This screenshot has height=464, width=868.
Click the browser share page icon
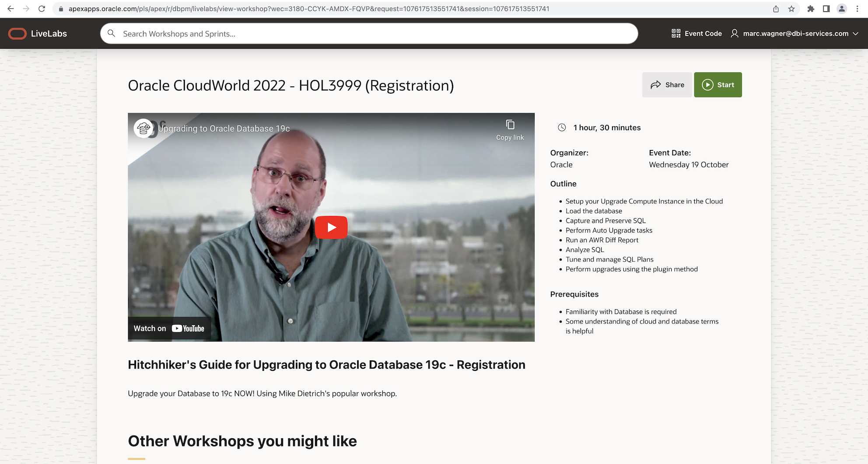pyautogui.click(x=776, y=9)
